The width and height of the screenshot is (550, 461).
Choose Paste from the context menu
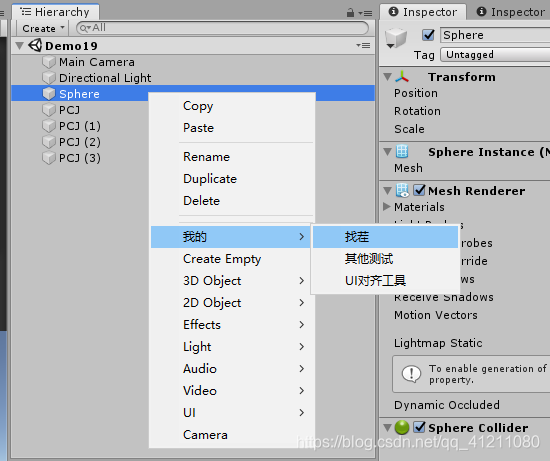(232, 128)
